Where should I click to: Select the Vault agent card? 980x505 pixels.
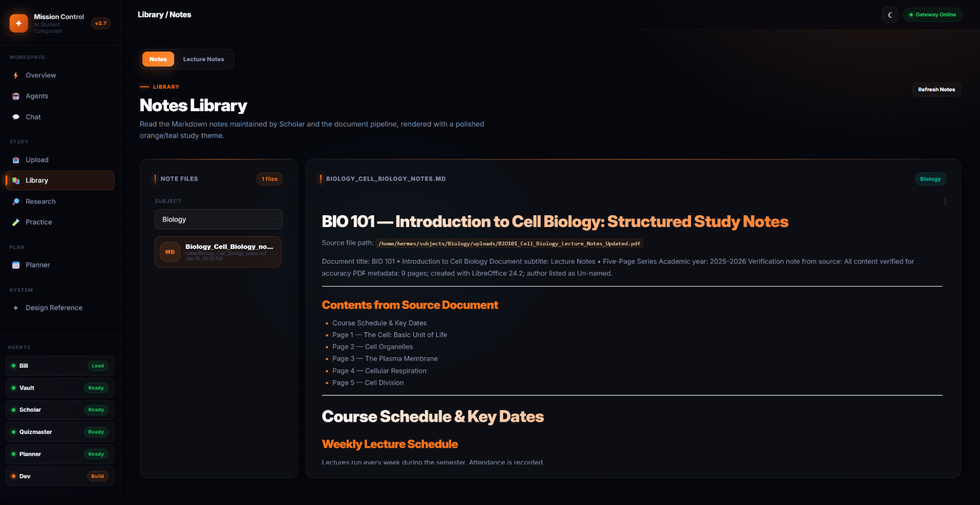tap(60, 388)
